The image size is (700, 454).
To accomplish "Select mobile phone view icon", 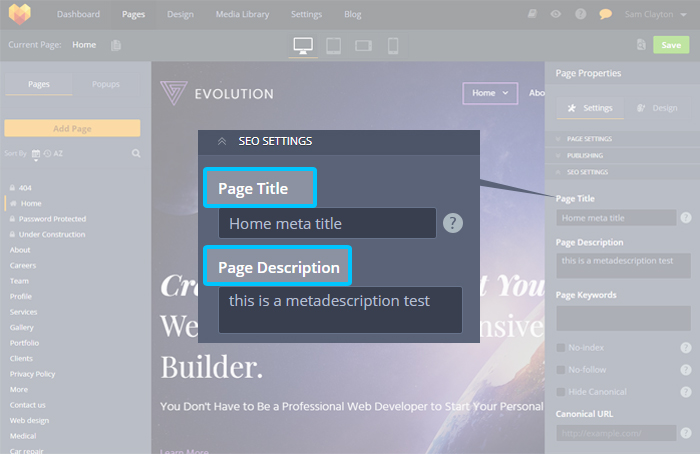I will 393,46.
